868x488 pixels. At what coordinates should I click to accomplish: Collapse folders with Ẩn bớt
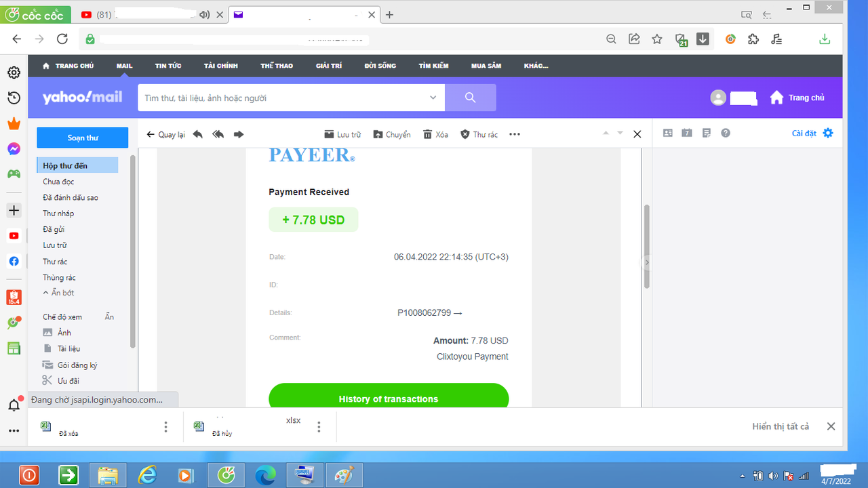(58, 293)
